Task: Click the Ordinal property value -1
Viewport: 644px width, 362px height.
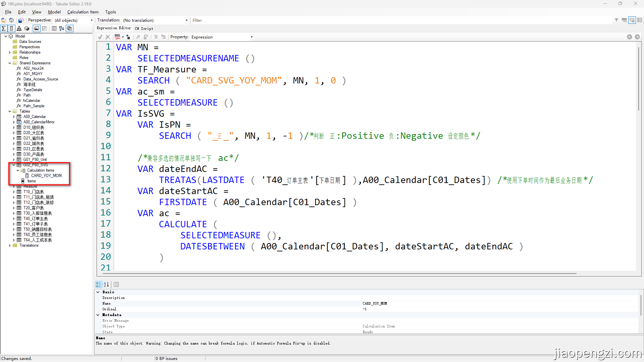Action: tap(365, 309)
